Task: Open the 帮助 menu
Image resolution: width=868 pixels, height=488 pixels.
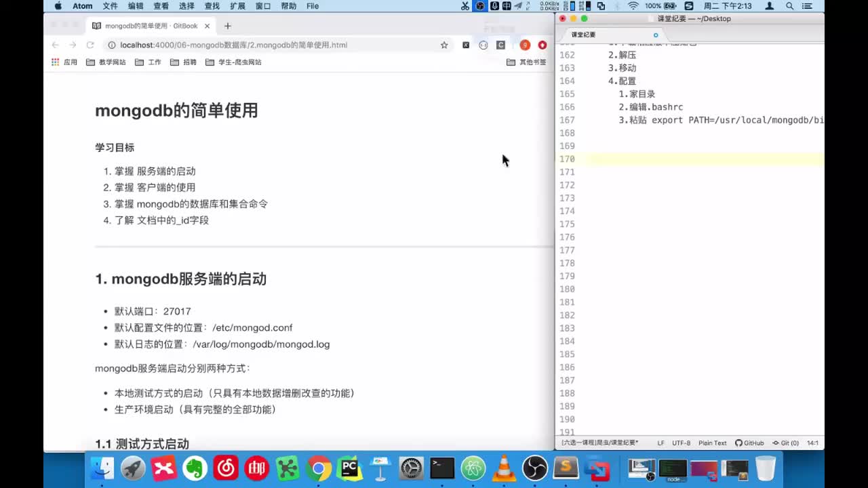Action: (x=289, y=6)
